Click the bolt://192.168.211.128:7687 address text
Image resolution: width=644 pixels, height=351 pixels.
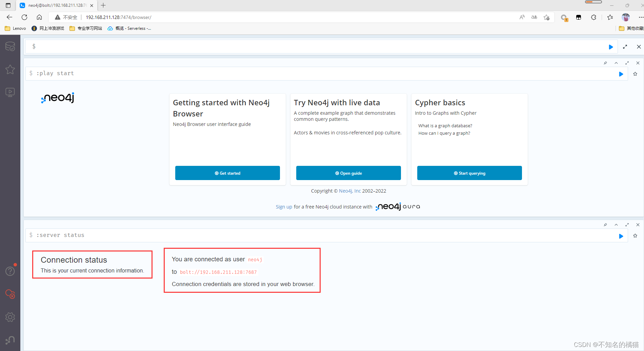[218, 272]
